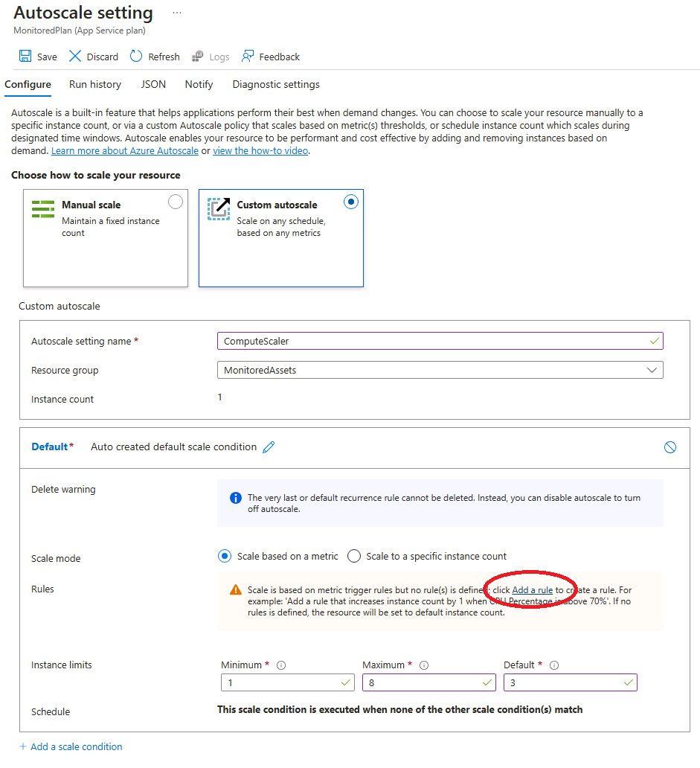Click the Refresh circular arrow icon

(136, 56)
